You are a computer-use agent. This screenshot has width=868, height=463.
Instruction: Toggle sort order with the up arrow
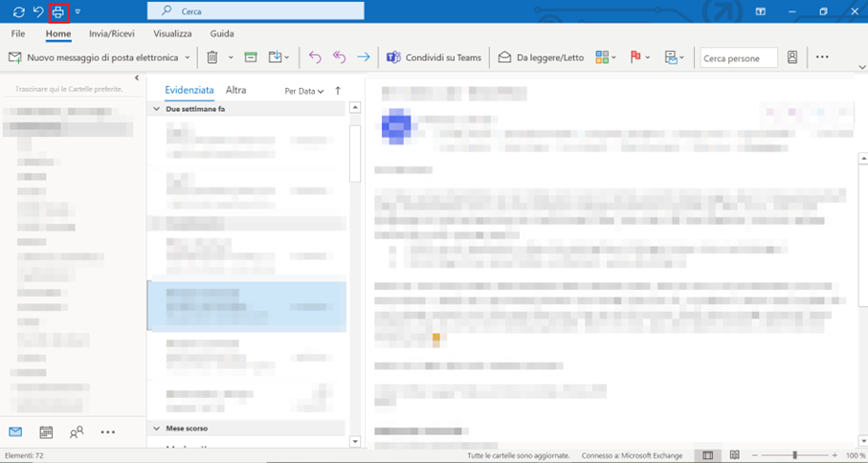337,91
